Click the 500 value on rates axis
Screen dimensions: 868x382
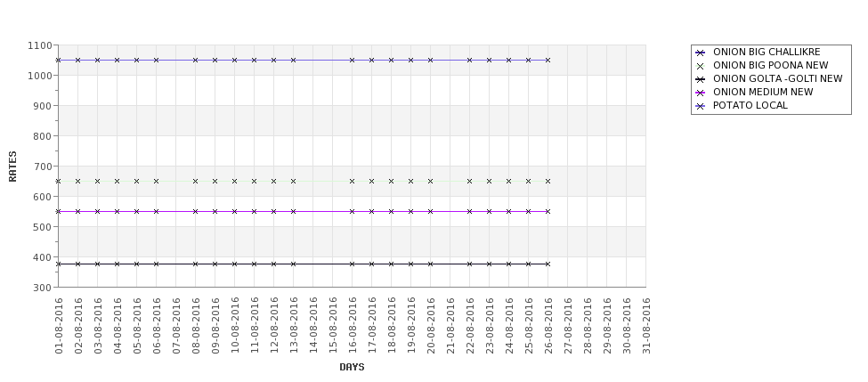(42, 227)
